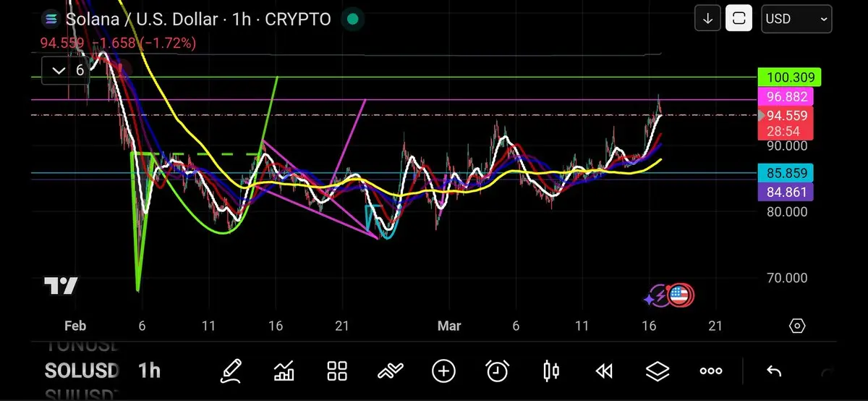Open the USD currency dropdown
Image resolution: width=868 pixels, height=401 pixels.
point(796,19)
